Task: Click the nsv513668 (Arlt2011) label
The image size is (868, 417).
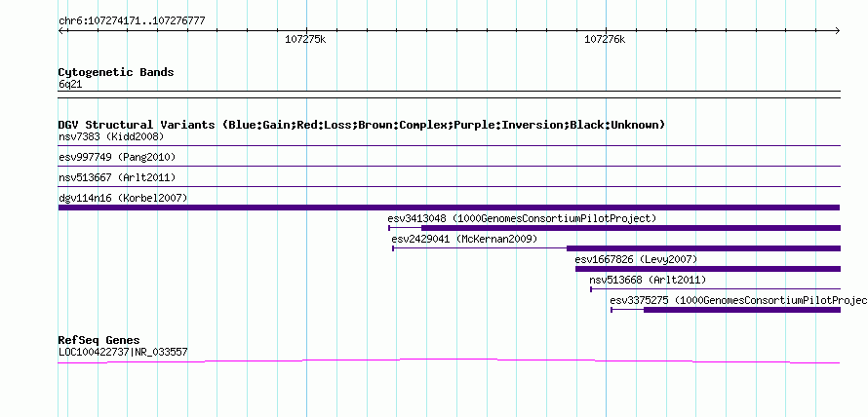Action: coord(648,280)
